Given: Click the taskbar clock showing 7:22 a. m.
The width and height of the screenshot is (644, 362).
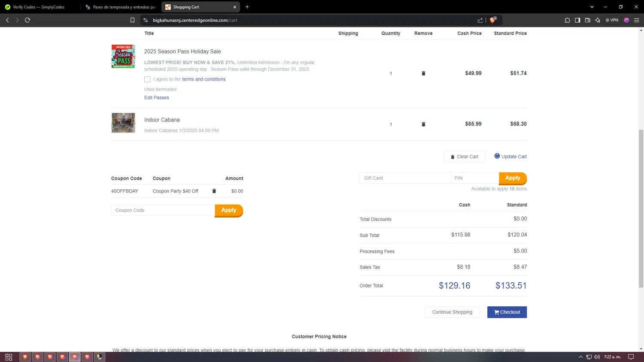Looking at the screenshot, I should point(613,357).
